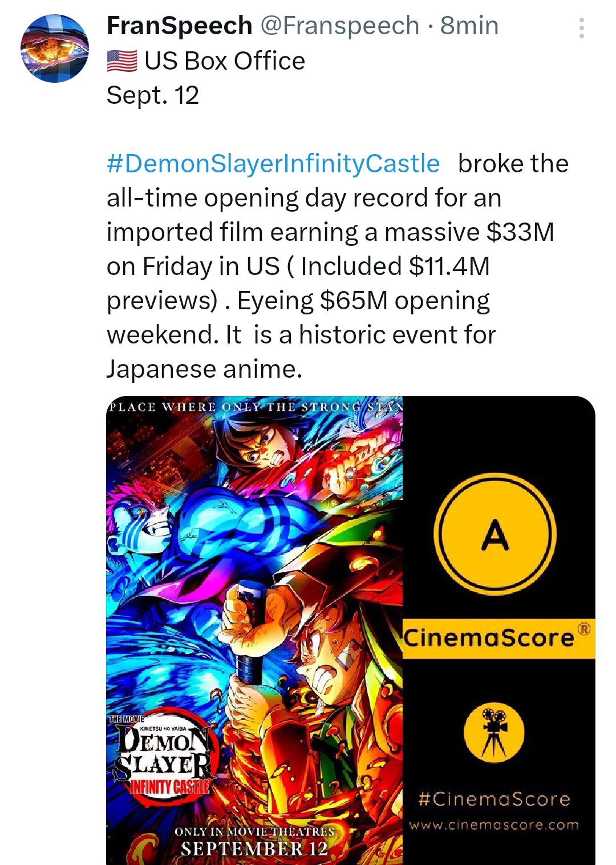View the Demon Slayer poster image
The height and width of the screenshot is (865, 616).
pyautogui.click(x=254, y=630)
